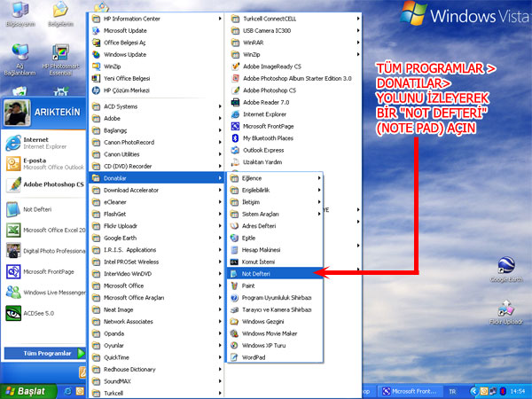Click the Eşitle sync icon

(234, 238)
